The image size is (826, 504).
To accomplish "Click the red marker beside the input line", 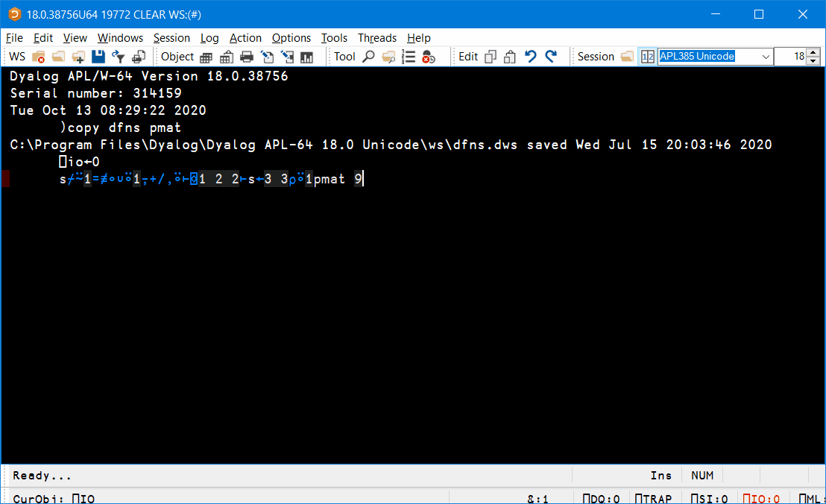I will click(5, 178).
